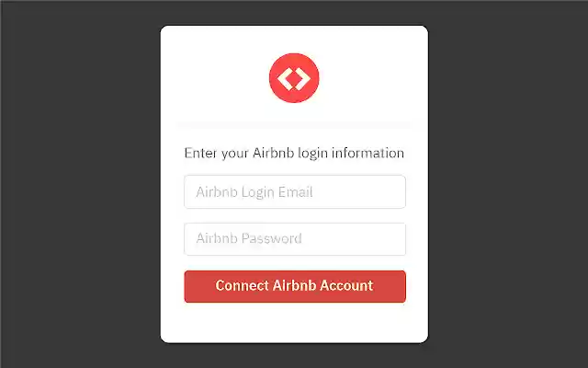Click the blank white area below the Connect button
The image size is (588, 368).
[294, 322]
